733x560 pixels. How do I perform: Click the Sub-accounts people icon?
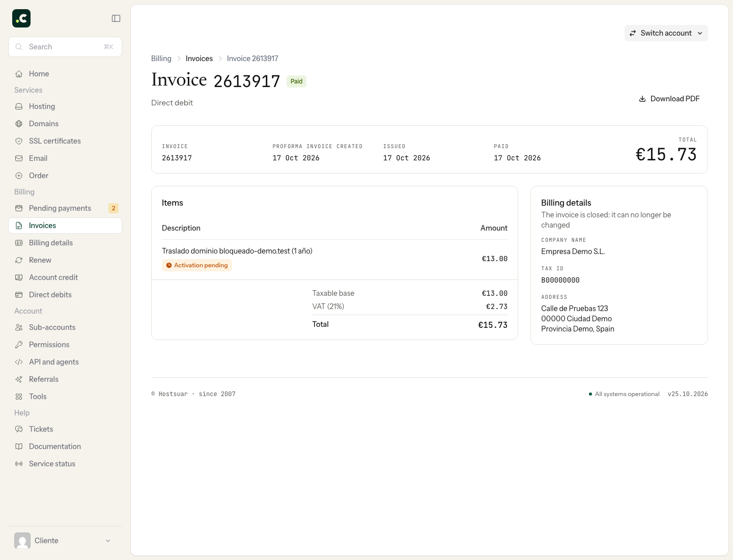pos(19,327)
